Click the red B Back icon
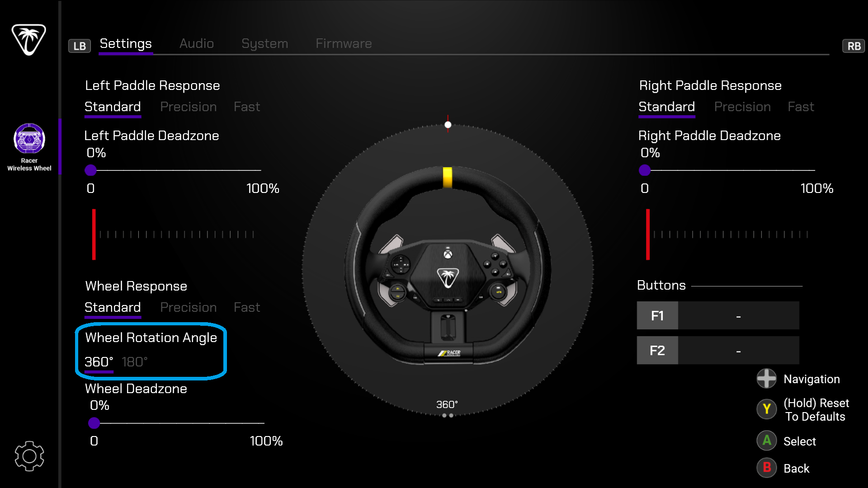Image resolution: width=868 pixels, height=488 pixels. pyautogui.click(x=767, y=468)
